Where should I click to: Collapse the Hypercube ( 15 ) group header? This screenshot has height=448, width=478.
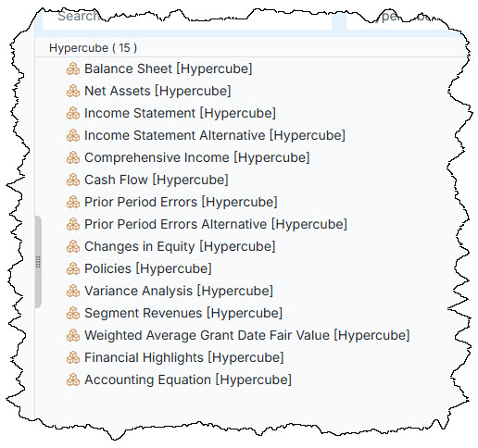93,48
